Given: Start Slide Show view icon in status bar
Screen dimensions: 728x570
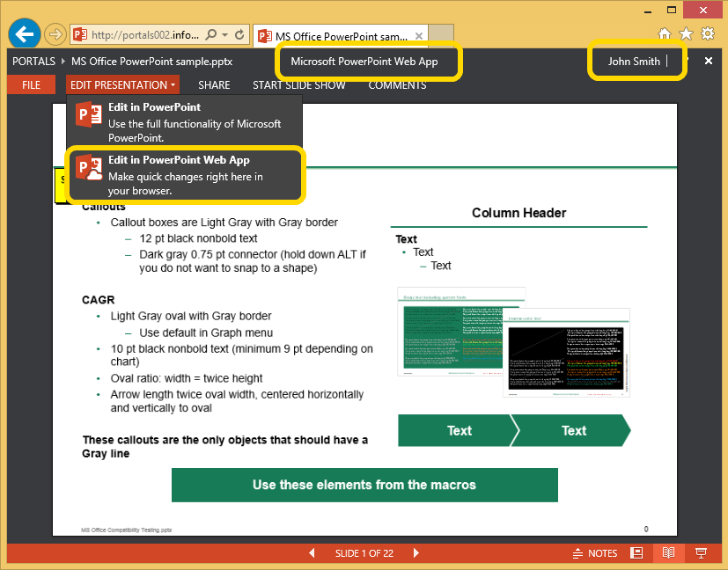Looking at the screenshot, I should point(701,552).
